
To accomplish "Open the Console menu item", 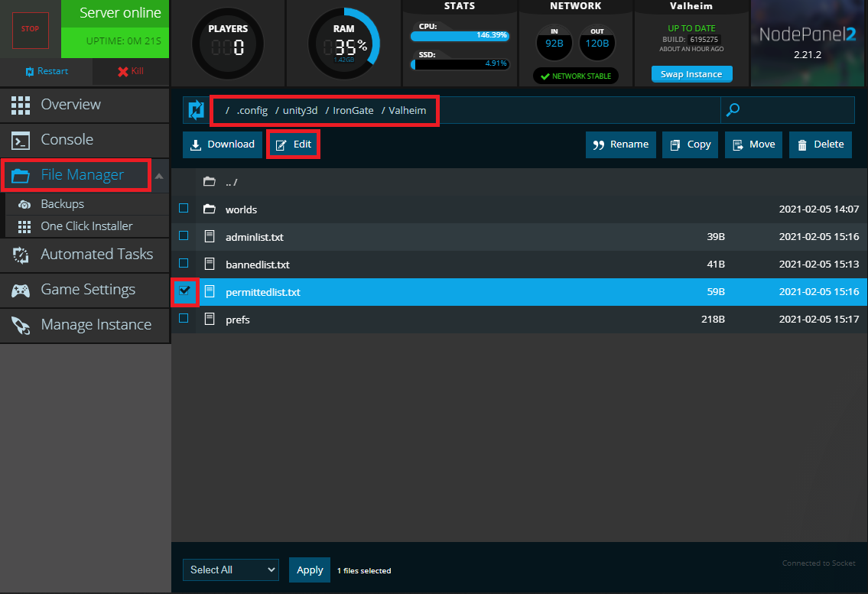I will pos(67,140).
